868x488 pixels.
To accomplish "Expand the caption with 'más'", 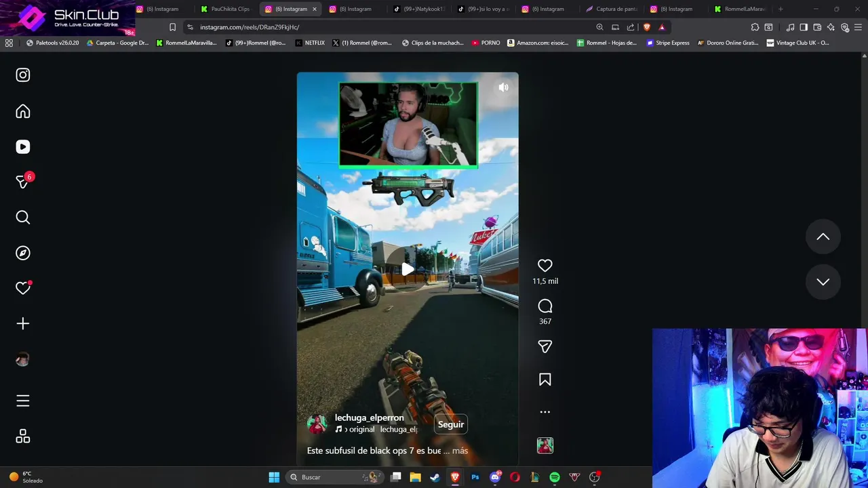I will click(x=460, y=451).
